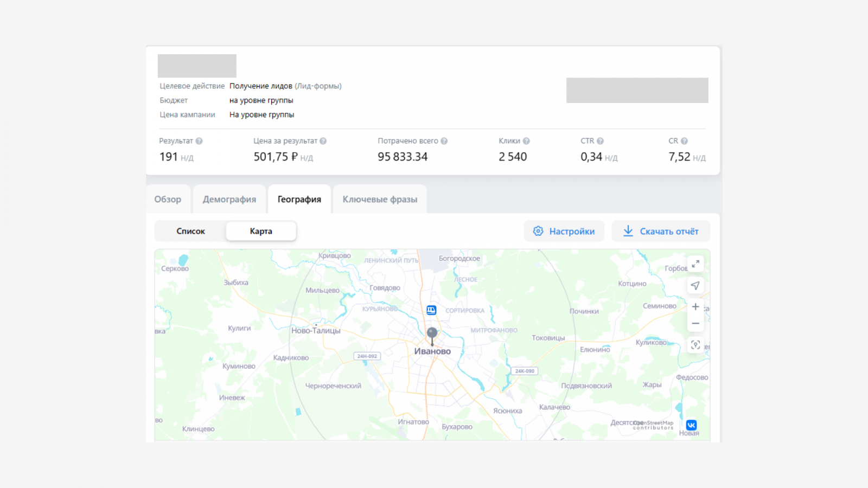This screenshot has width=868, height=488.
Task: Open Настройки settings button
Action: click(x=564, y=232)
